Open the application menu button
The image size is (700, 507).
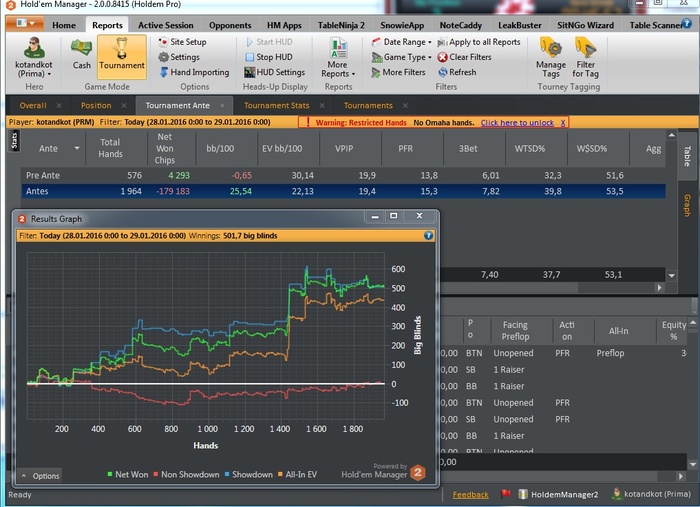tap(25, 23)
